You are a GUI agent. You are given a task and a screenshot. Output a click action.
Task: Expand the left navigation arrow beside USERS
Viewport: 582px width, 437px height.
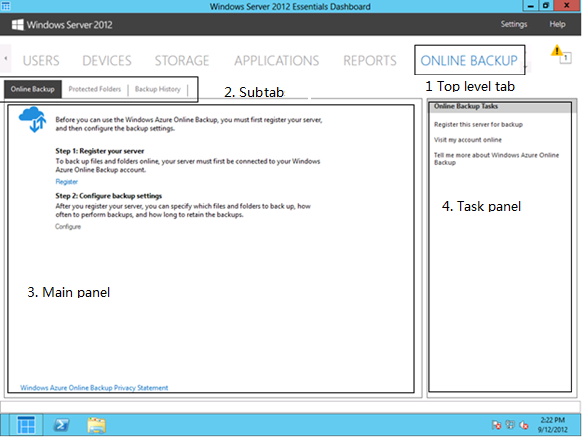6,58
